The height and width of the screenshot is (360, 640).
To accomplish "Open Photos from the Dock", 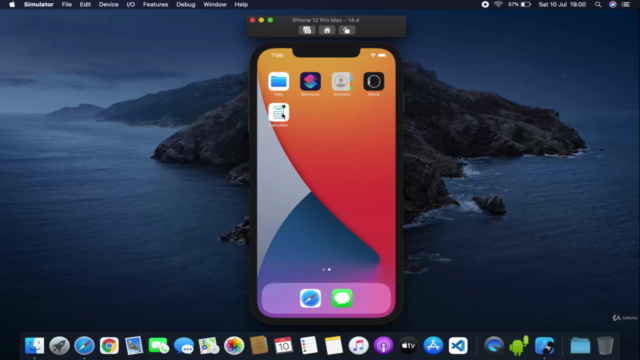I will coord(234,346).
